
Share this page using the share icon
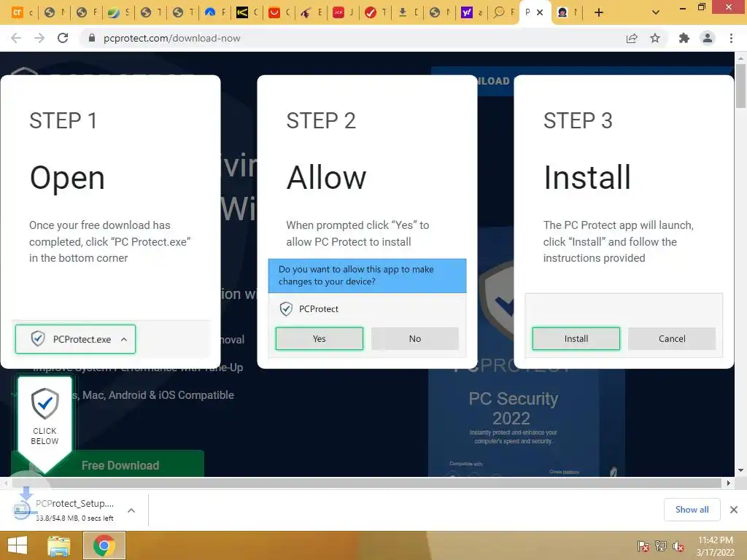tap(632, 38)
